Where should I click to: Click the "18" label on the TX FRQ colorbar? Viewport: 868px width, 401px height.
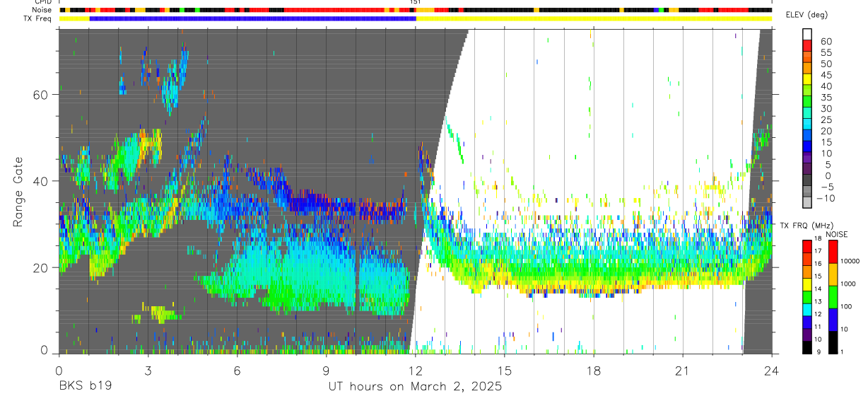[x=818, y=239]
